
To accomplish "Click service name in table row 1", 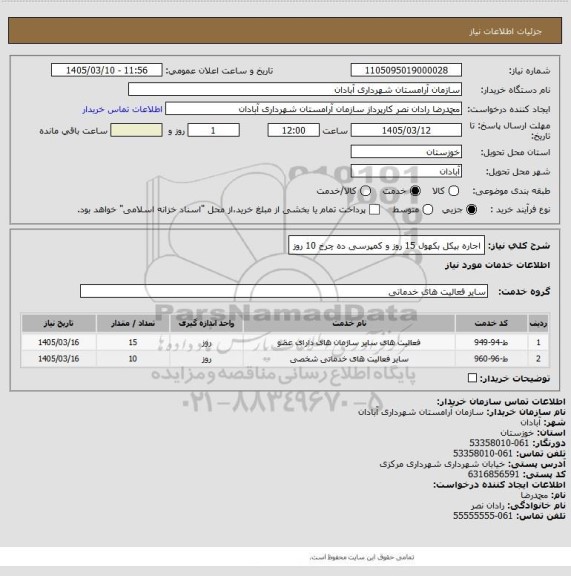I will [349, 342].
